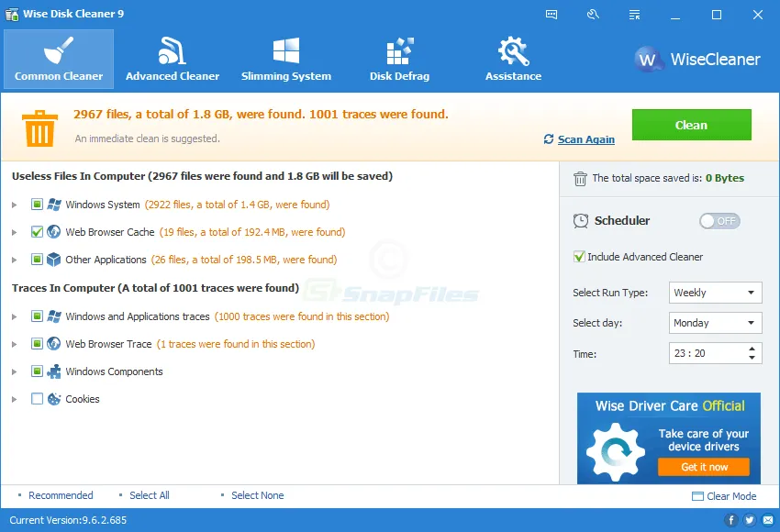Click the Windows and Applications traces icon

54,316
